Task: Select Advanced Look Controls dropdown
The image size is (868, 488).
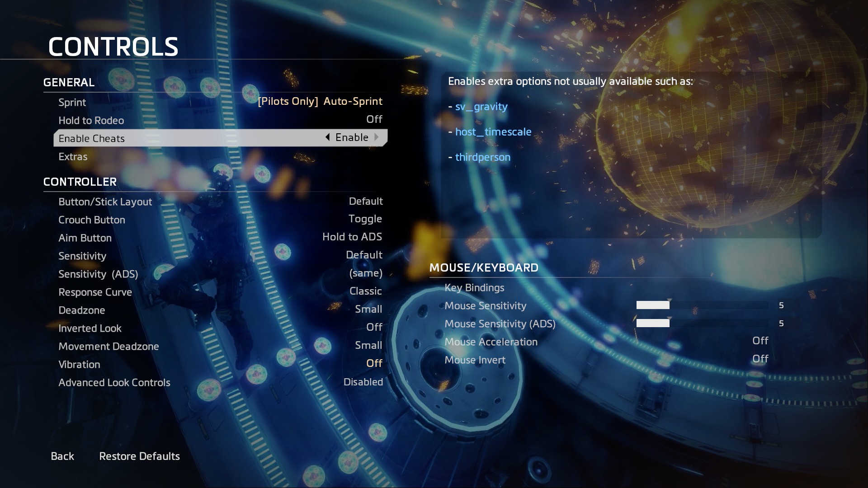Action: [363, 382]
